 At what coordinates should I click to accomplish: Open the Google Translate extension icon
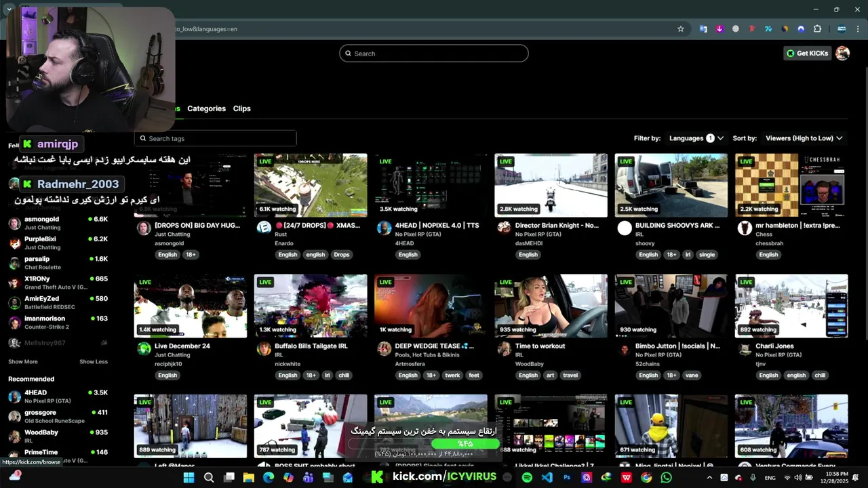[x=703, y=28]
